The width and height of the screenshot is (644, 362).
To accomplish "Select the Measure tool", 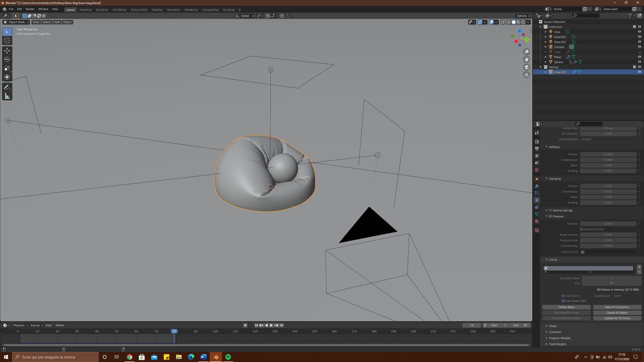I will pos(7,96).
